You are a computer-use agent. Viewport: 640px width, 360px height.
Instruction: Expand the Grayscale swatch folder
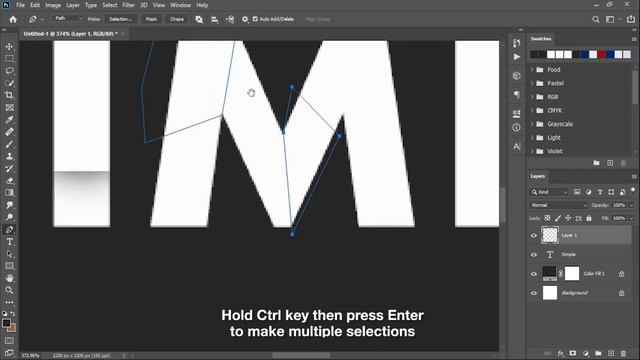(532, 124)
